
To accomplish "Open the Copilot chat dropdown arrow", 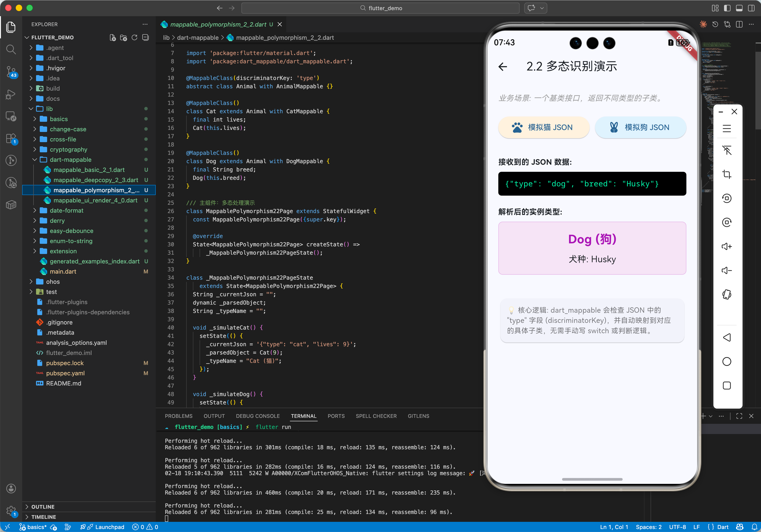I will (542, 8).
